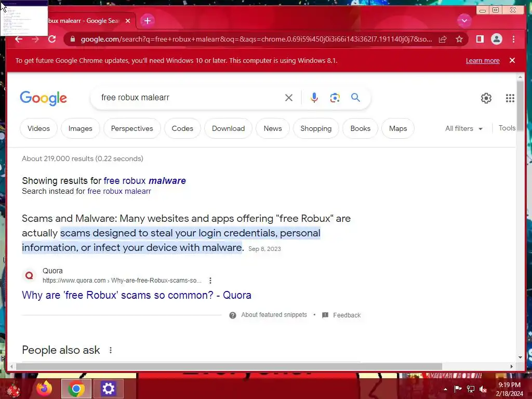Open the Learn more link
The image size is (532, 399).
tap(483, 60)
